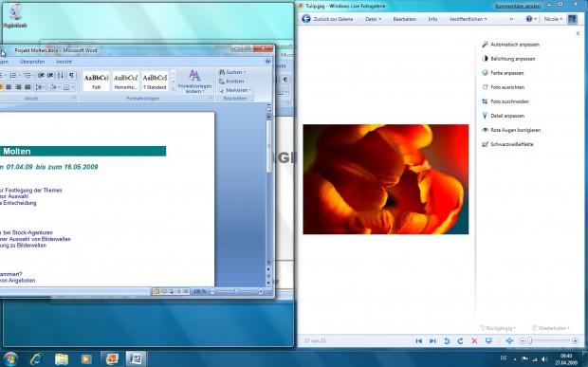This screenshot has width=588, height=367.
Task: Open Markieren dropdown in Word
Action: [x=235, y=90]
